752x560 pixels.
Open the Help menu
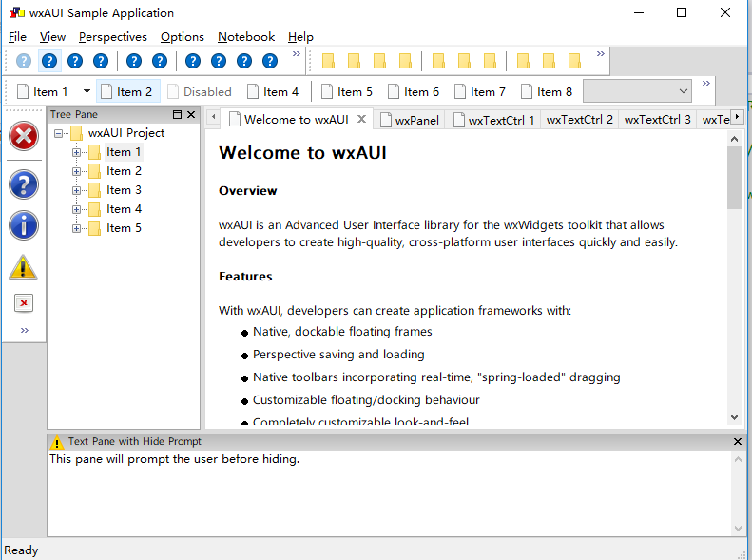pyautogui.click(x=300, y=37)
